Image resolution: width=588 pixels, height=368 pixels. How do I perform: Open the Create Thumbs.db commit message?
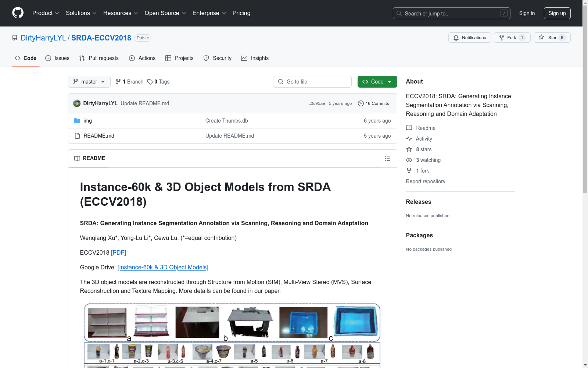(227, 121)
